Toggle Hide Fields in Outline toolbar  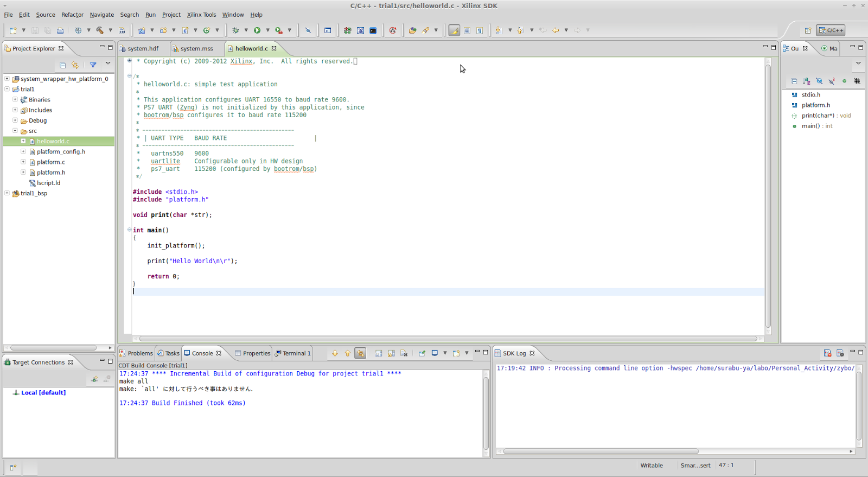819,81
